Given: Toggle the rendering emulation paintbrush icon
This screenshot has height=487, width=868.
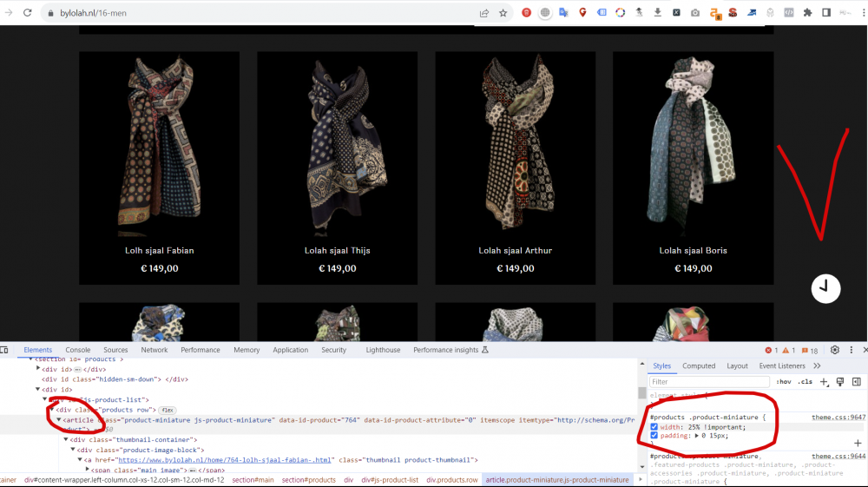Looking at the screenshot, I should 840,382.
